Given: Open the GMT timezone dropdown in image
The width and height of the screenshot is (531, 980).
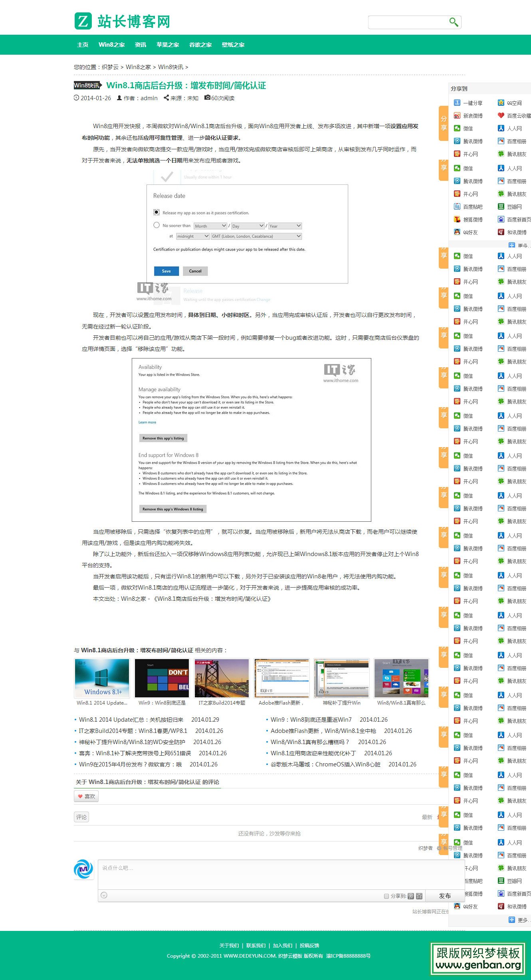Looking at the screenshot, I should point(256,236).
